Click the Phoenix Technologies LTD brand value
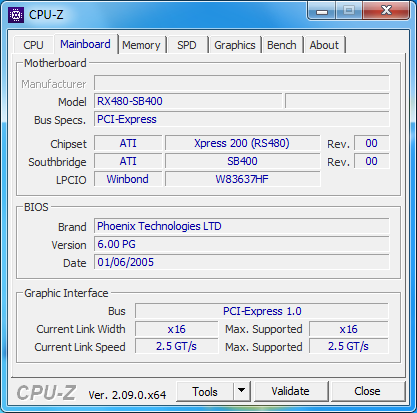Screen dimensions: 417x413 pos(242,226)
